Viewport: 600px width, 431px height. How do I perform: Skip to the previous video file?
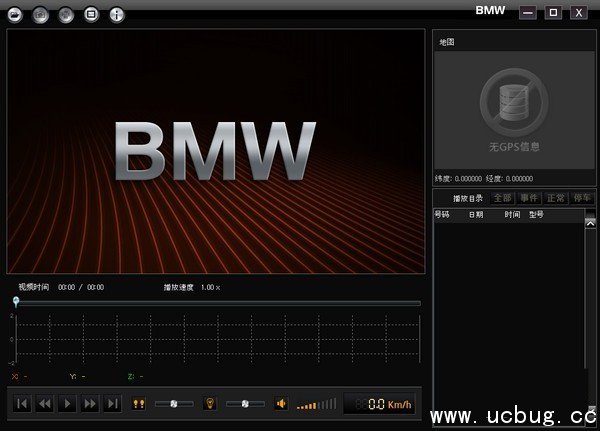coord(21,403)
